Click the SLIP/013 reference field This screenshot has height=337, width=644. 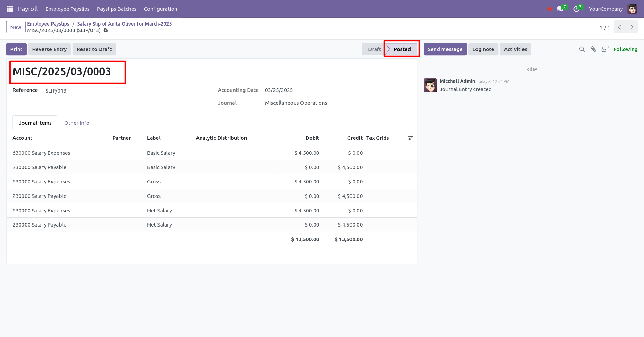tap(56, 91)
